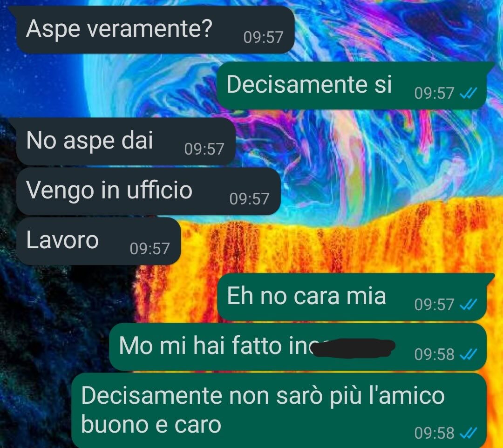503x448 pixels.
Task: Tap the 09:57 timestamp on 'Aspe veramente?'
Action: [263, 38]
